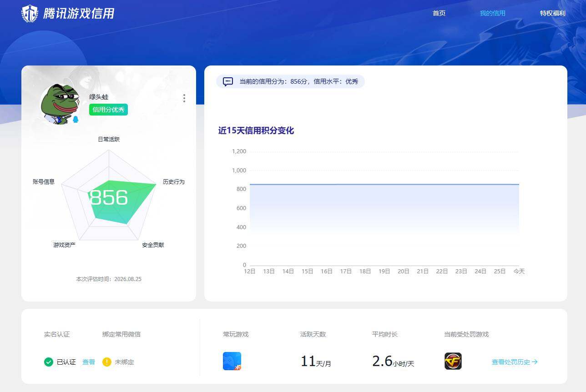Open the blue frequently played game icon

(x=232, y=361)
